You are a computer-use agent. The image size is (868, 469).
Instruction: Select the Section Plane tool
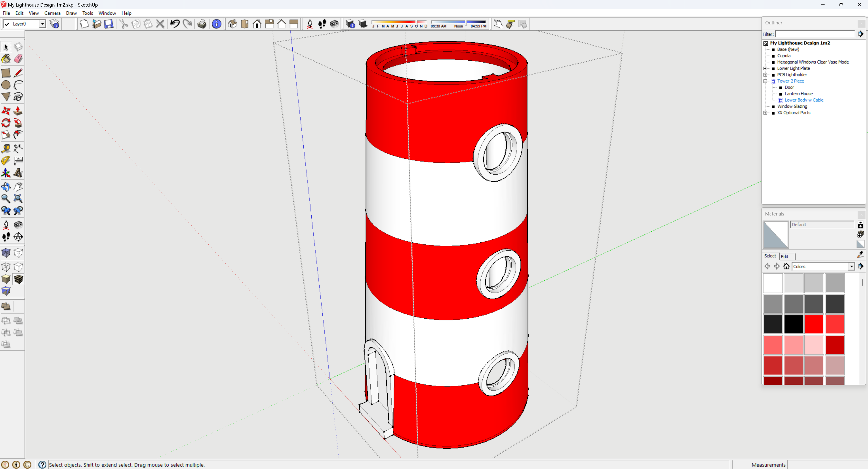coord(18,237)
